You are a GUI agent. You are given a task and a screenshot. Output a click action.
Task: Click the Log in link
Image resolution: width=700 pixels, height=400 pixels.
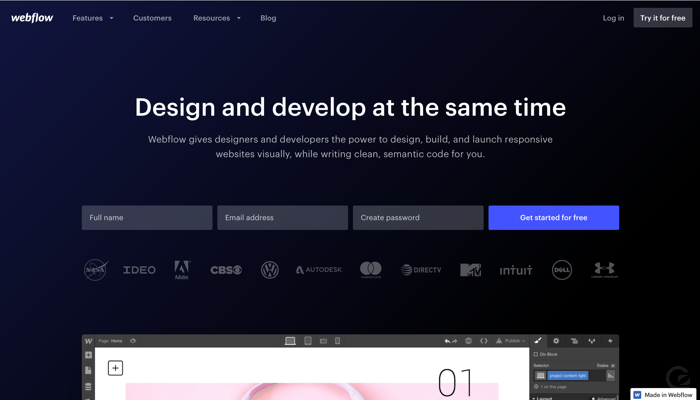click(x=613, y=18)
